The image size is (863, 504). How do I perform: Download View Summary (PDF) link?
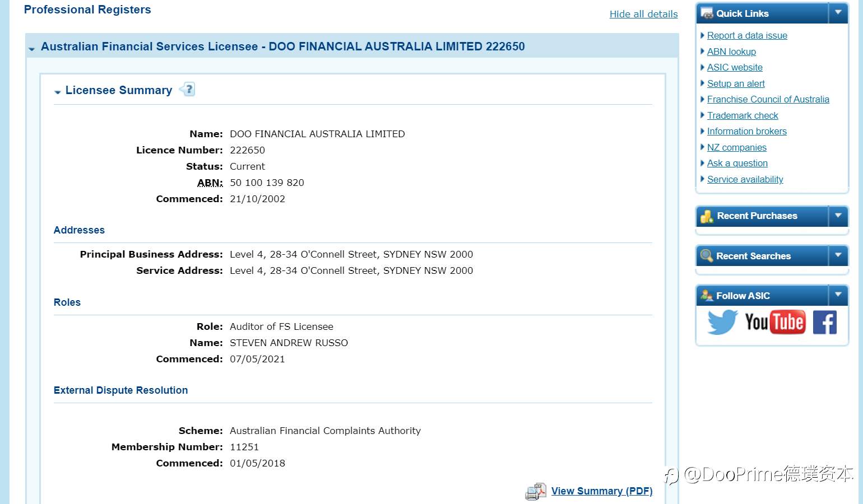click(602, 491)
